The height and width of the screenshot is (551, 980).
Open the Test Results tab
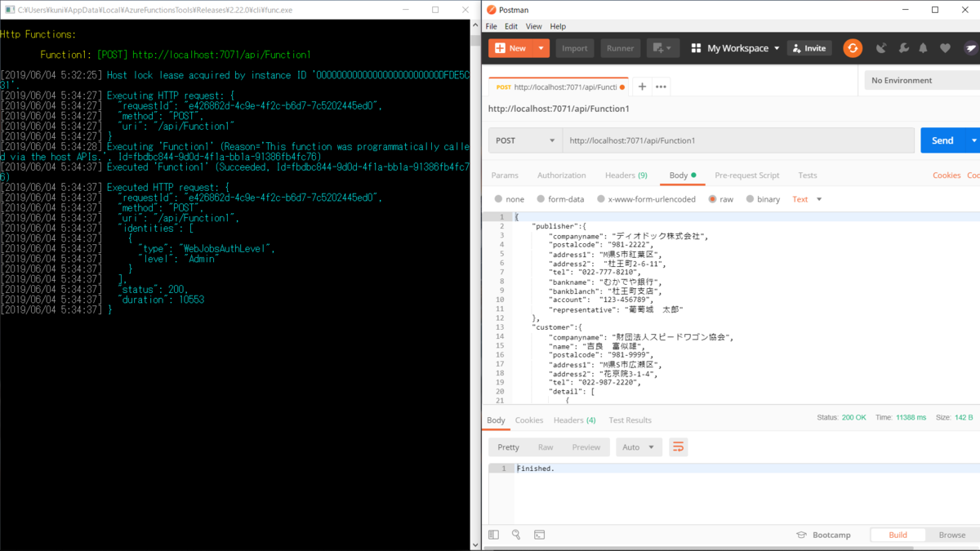pyautogui.click(x=630, y=420)
